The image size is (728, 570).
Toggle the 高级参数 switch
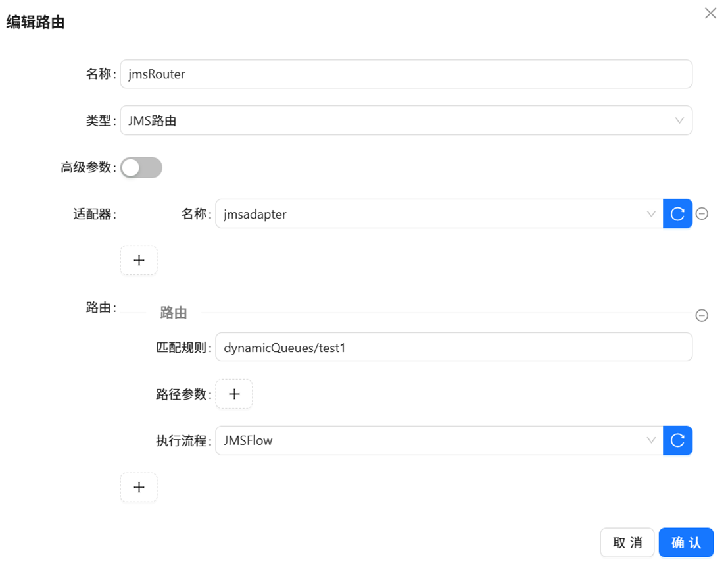[x=141, y=168]
